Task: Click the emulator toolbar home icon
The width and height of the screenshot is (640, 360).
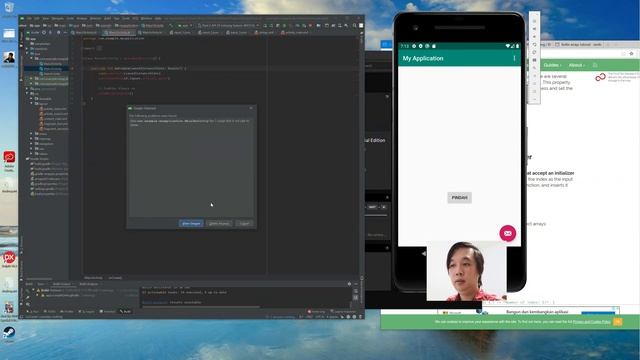Action: point(534,84)
